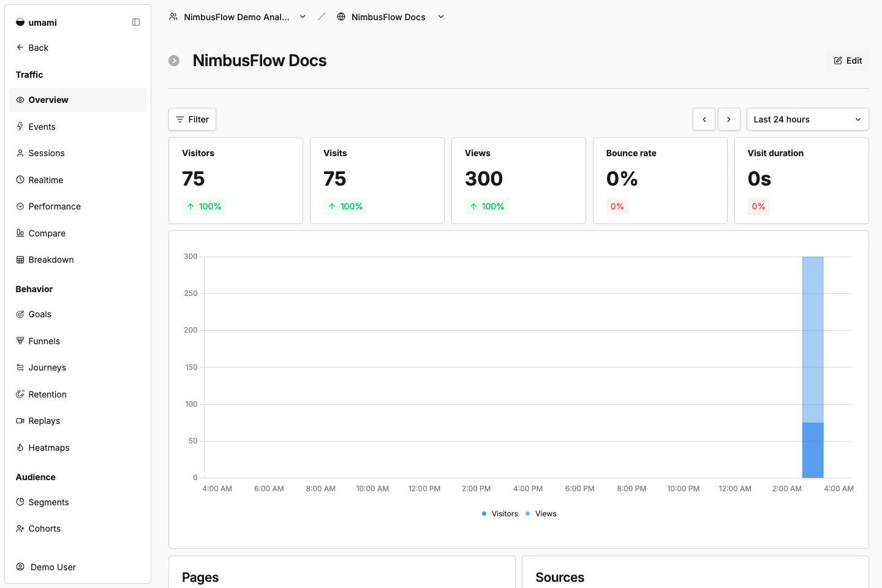882x588 pixels.
Task: Click the Goals target icon
Action: 20,314
